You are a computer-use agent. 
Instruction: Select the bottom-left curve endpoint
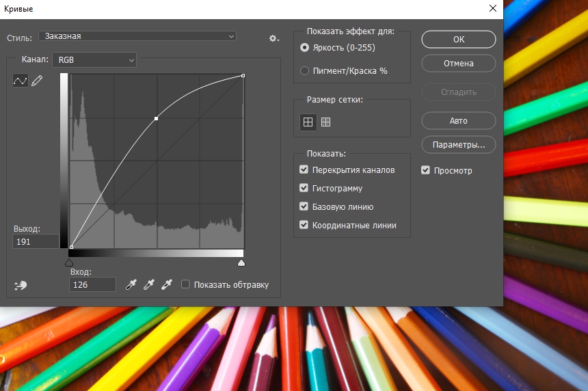tap(71, 247)
